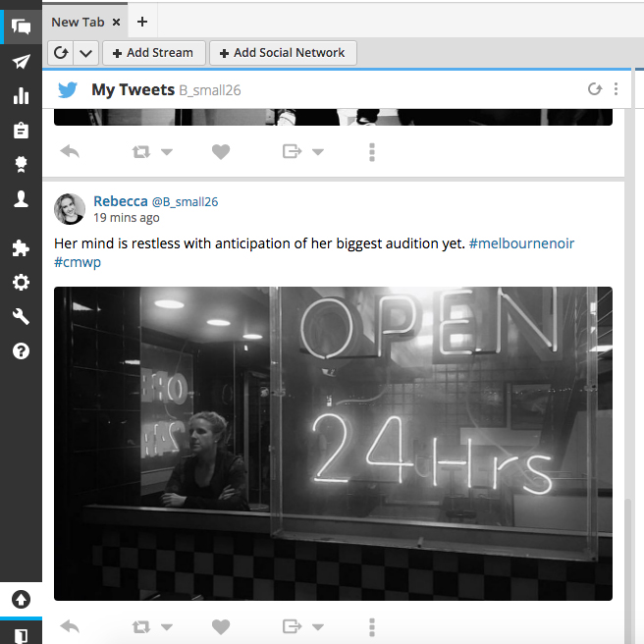The height and width of the screenshot is (644, 644).
Task: Open the share dropdown on top tweet
Action: coord(317,152)
